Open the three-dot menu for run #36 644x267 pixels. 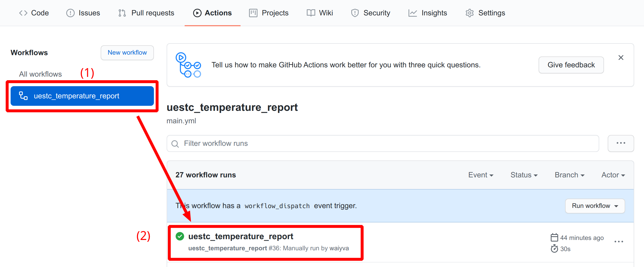click(x=619, y=242)
